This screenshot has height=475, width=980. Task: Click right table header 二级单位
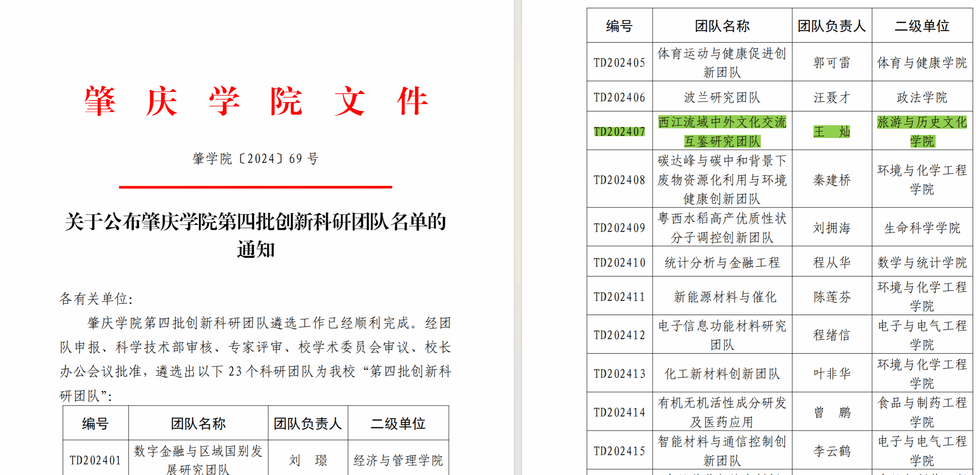[x=922, y=26]
